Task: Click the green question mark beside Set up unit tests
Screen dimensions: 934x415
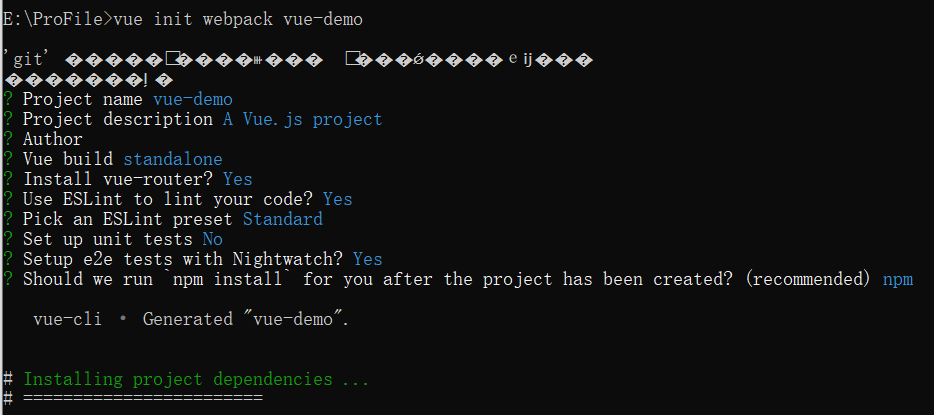Action: (x=8, y=239)
